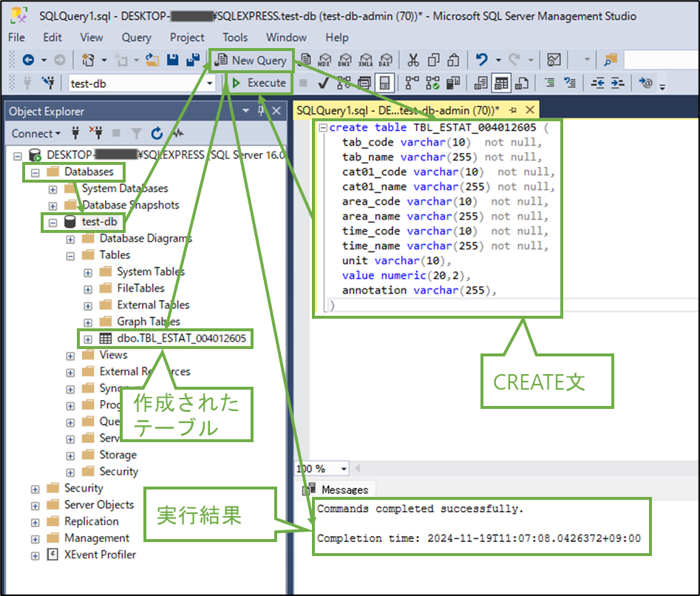Toggle Include Live Query Statistics
This screenshot has width=700, height=596.
(x=432, y=83)
